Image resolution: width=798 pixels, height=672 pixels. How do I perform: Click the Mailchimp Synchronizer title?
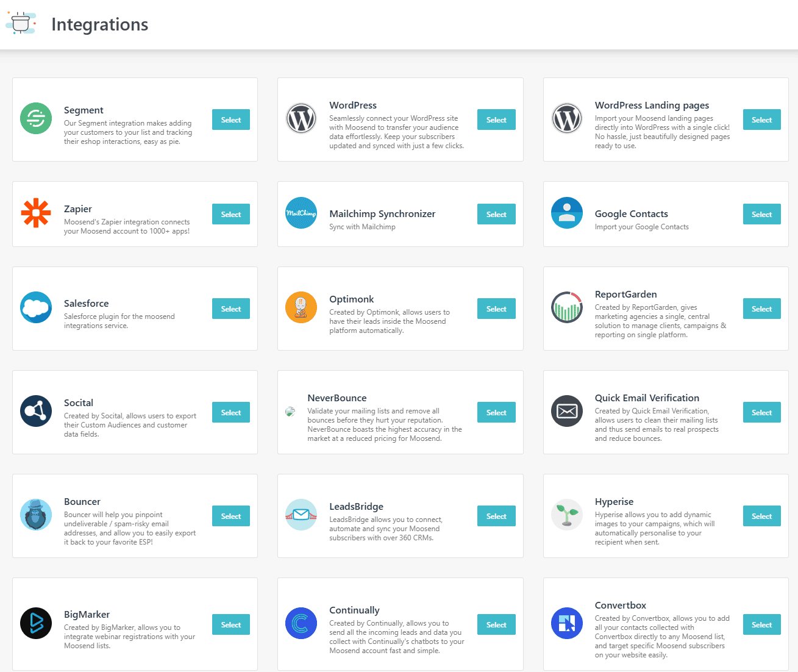[382, 214]
